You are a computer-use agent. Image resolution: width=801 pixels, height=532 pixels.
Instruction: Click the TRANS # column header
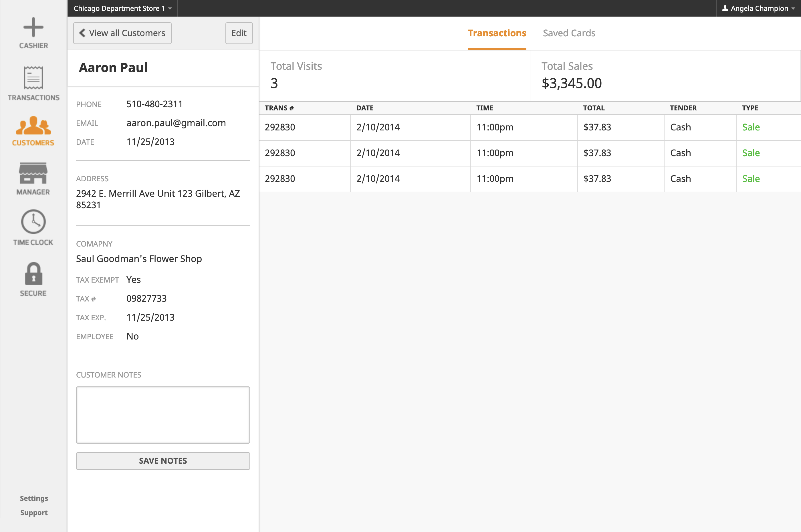[279, 108]
